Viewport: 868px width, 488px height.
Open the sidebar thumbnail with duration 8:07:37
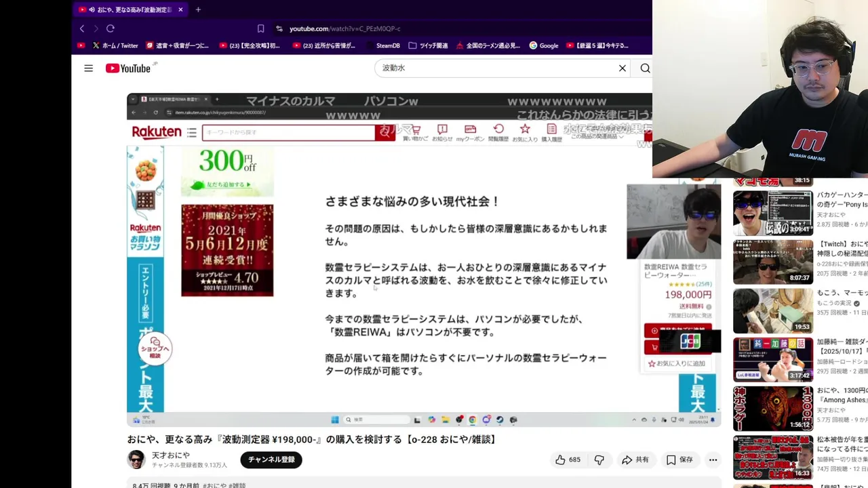point(772,262)
